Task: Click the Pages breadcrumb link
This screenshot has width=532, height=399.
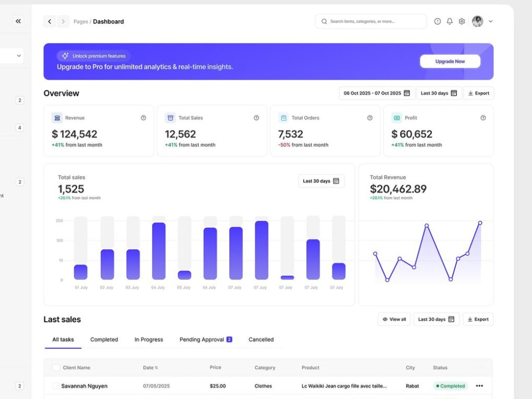Action: coord(81,21)
